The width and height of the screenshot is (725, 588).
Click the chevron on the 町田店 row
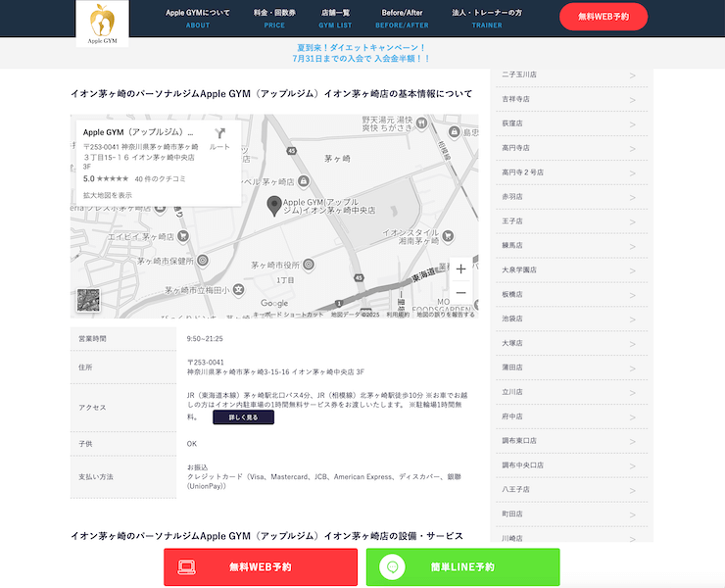(x=633, y=514)
